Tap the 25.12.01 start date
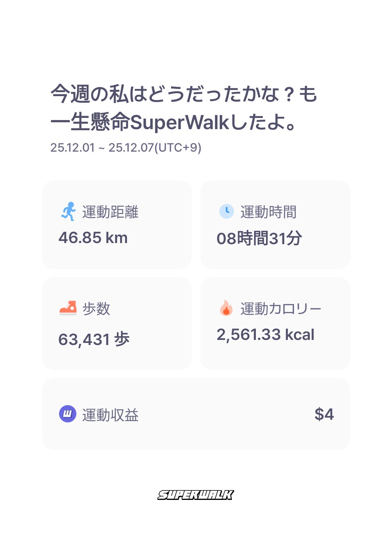The width and height of the screenshot is (392, 538). tap(72, 148)
